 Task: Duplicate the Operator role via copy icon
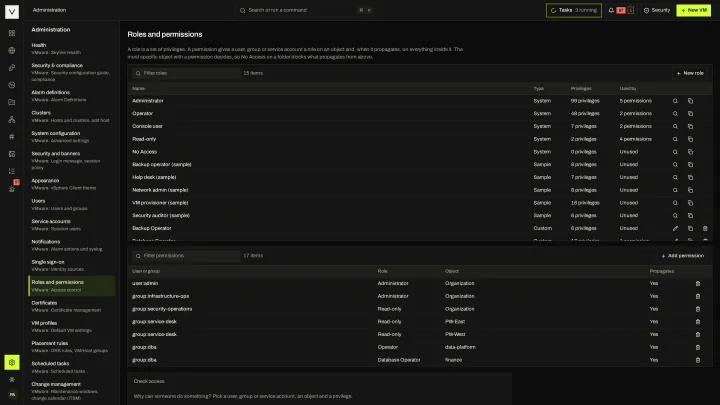tap(690, 113)
